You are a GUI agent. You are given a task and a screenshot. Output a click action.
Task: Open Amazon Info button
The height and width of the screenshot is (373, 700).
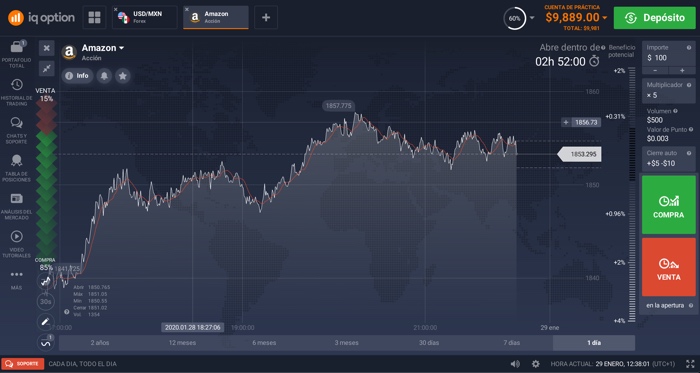(77, 76)
